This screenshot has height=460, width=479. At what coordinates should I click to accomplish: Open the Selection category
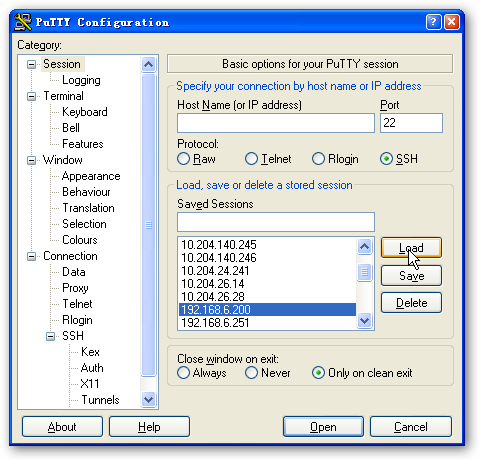[84, 224]
